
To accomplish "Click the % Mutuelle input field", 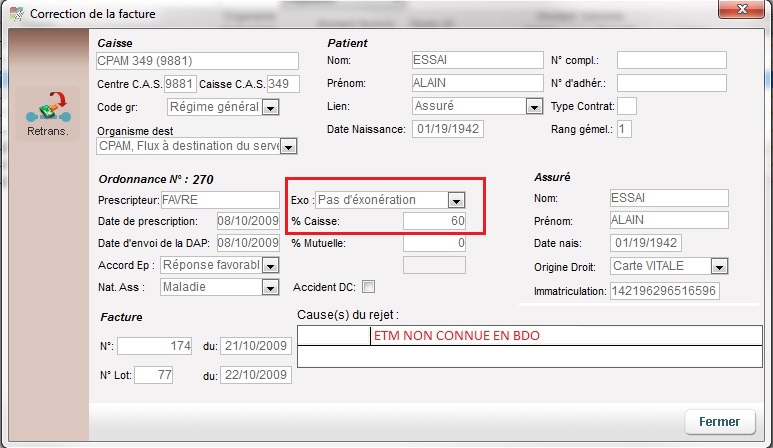I will (x=434, y=243).
